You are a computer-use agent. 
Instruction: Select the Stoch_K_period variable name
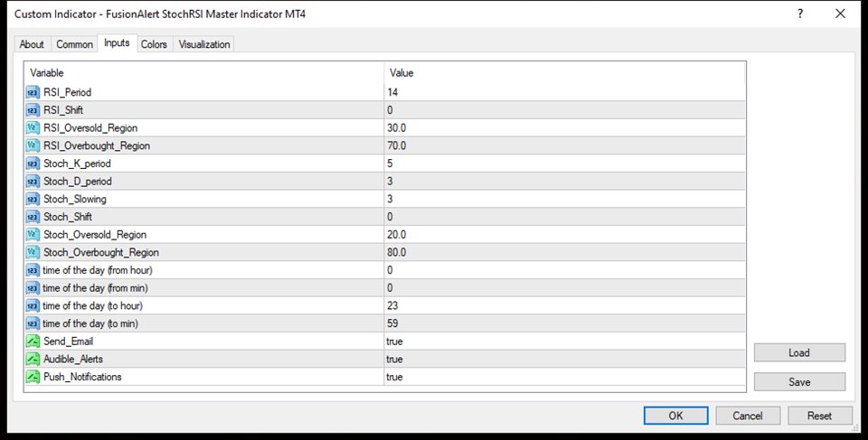coord(77,164)
